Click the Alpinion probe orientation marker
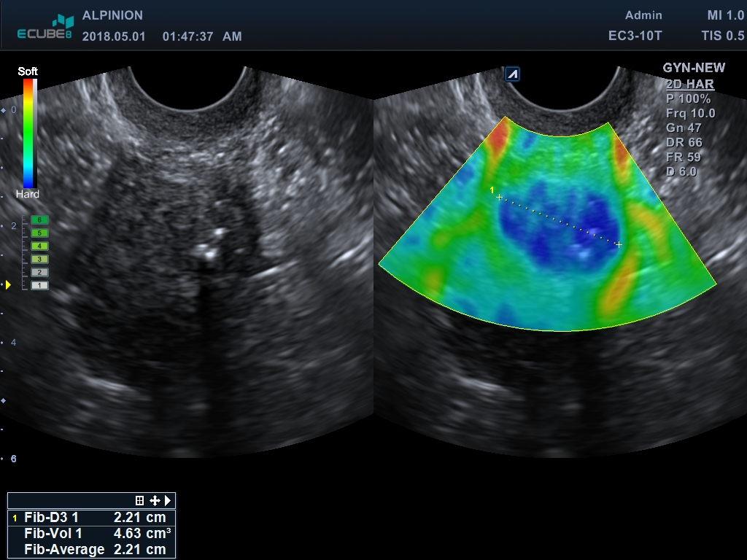747x560 pixels. (512, 74)
